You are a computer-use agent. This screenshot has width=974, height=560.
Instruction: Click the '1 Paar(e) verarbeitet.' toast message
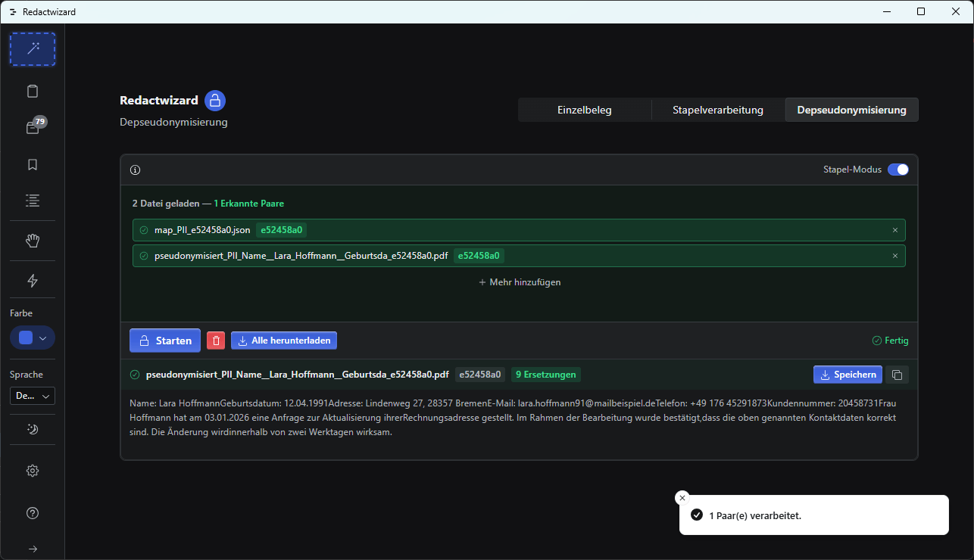755,515
